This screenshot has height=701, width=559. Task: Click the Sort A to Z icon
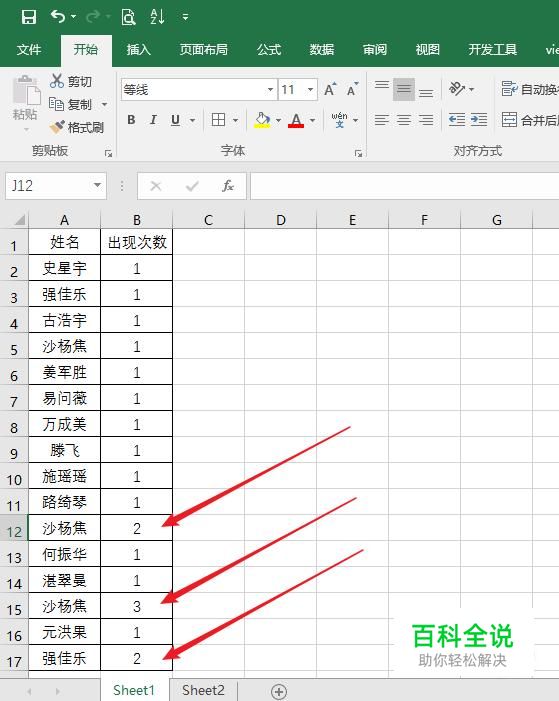coord(157,17)
